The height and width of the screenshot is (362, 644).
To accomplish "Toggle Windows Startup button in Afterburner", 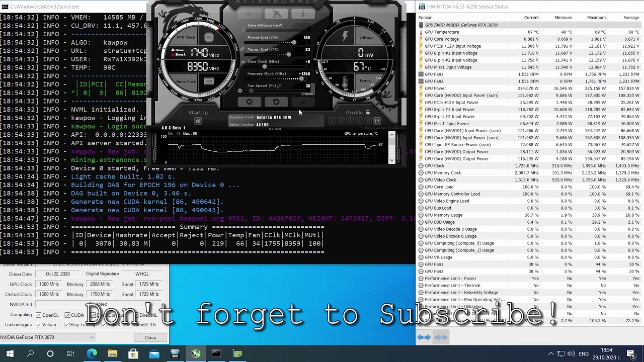I will [x=198, y=121].
